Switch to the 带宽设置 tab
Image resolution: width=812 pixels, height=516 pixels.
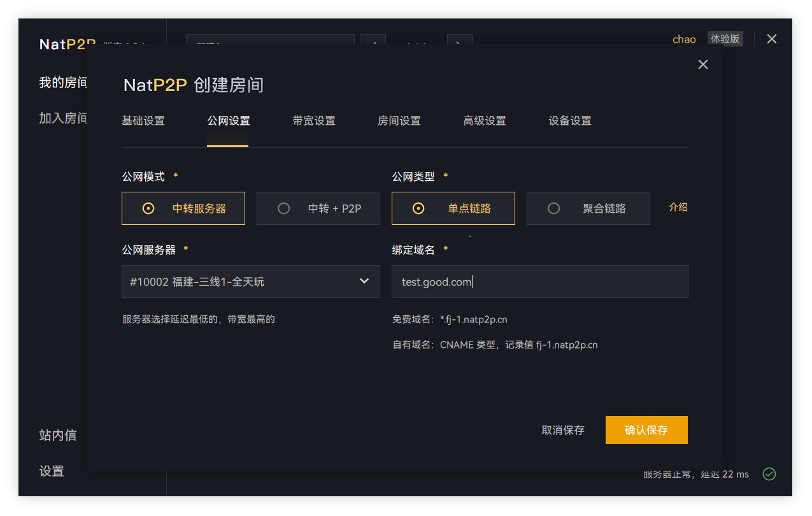coord(314,120)
